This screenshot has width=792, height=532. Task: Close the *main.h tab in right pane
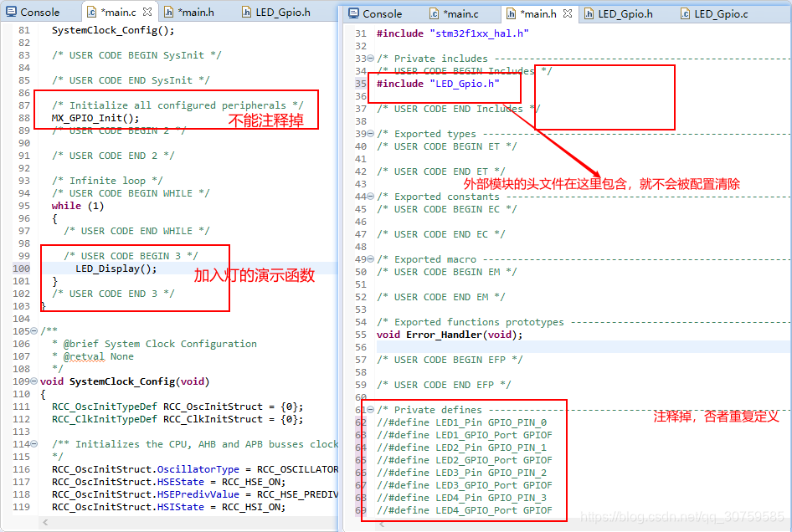[568, 13]
